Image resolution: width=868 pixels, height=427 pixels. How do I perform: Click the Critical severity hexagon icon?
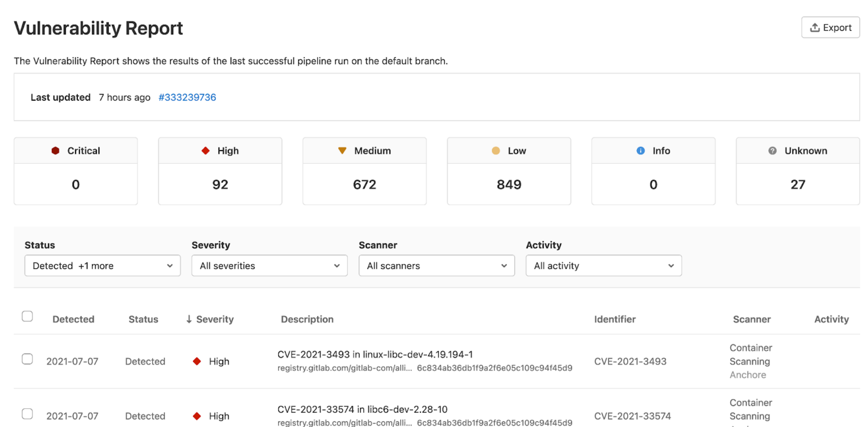click(x=56, y=150)
